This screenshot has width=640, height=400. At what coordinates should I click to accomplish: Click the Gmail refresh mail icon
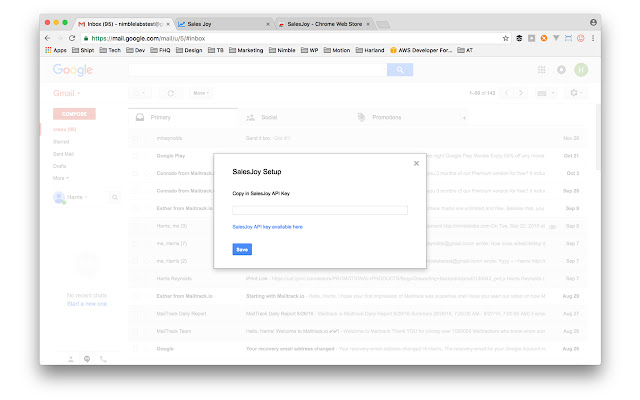[x=171, y=93]
